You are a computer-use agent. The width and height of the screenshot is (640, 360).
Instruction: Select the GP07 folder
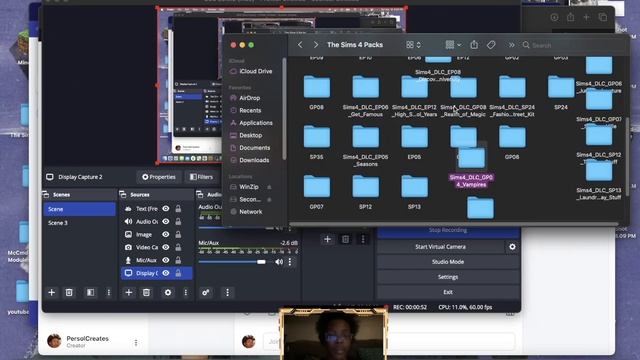coord(317,187)
